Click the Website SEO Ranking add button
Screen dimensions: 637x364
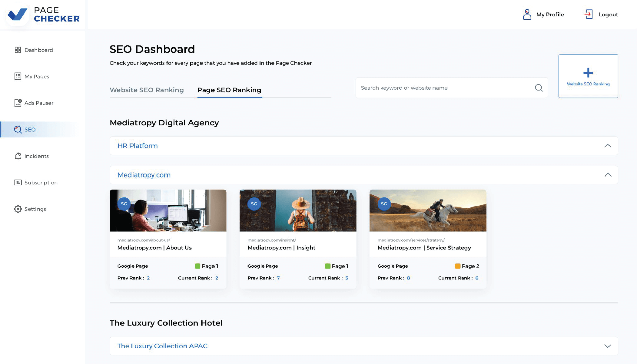[x=588, y=76]
